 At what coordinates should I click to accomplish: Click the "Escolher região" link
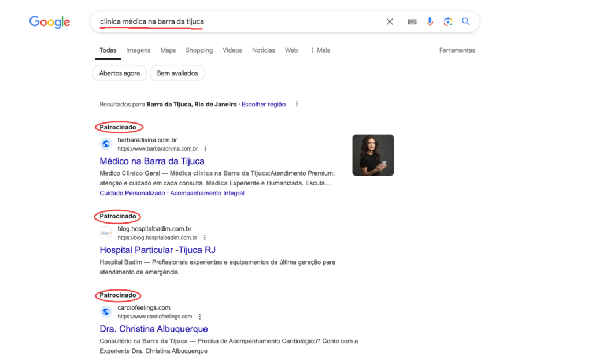tap(264, 105)
